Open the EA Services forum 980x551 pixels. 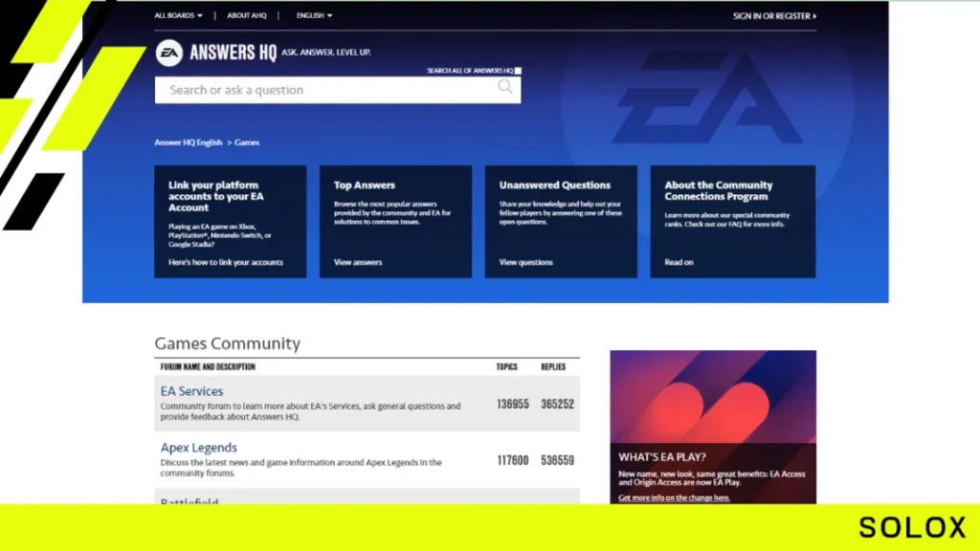[191, 391]
